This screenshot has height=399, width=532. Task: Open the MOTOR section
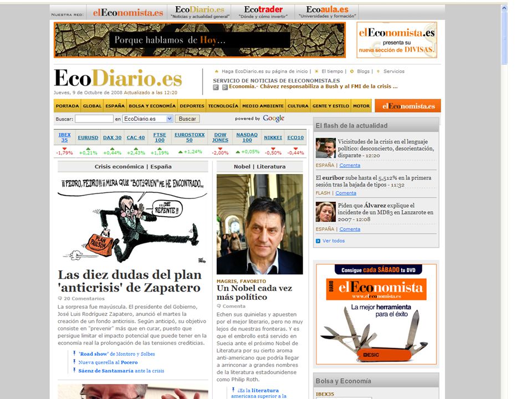(361, 106)
